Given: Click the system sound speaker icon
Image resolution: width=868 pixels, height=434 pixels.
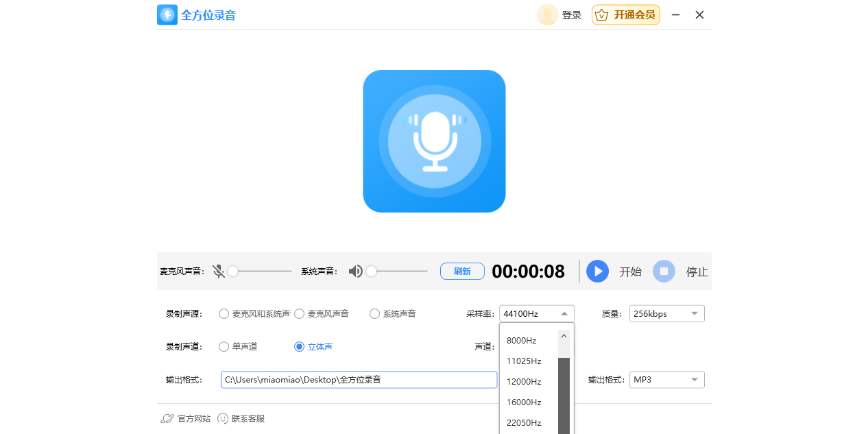Looking at the screenshot, I should coord(355,272).
